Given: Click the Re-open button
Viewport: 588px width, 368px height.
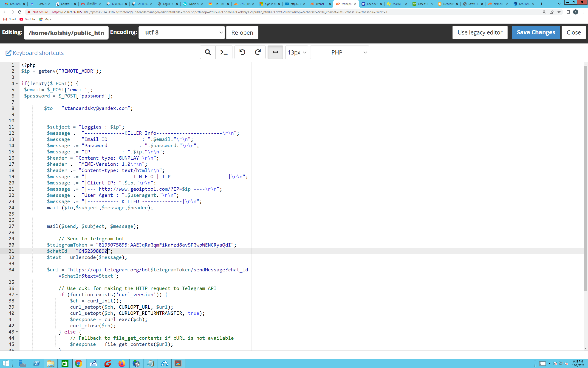Looking at the screenshot, I should point(242,33).
